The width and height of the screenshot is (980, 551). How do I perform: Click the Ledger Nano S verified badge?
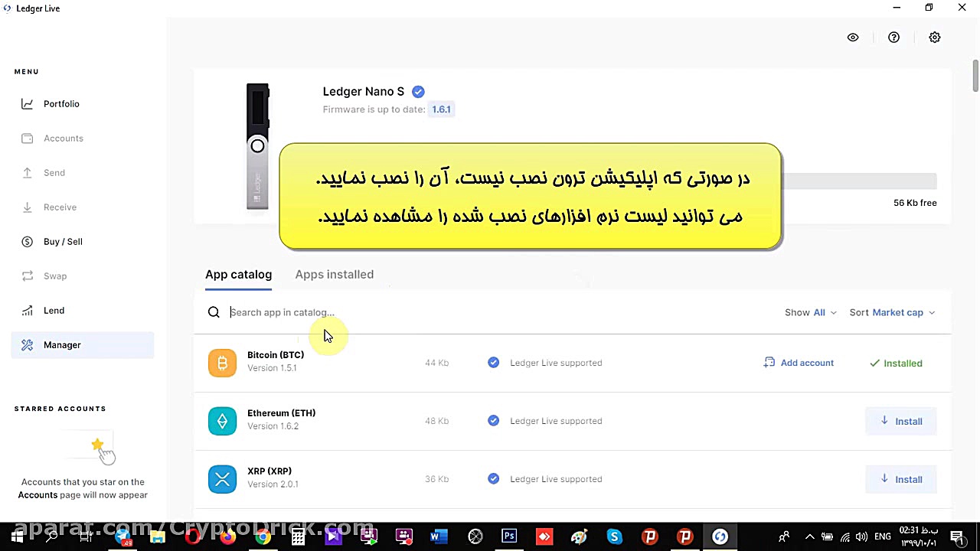click(418, 92)
